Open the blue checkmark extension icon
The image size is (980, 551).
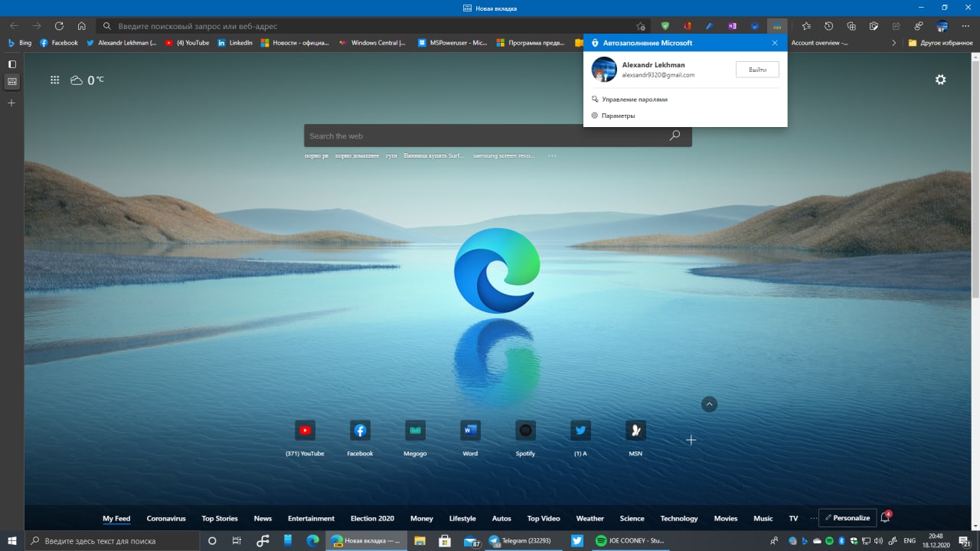(754, 26)
